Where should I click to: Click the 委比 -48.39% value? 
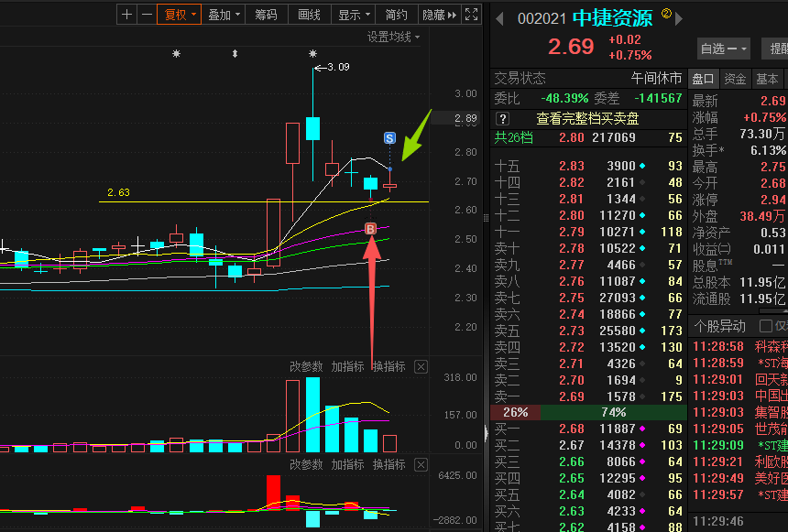[x=564, y=98]
